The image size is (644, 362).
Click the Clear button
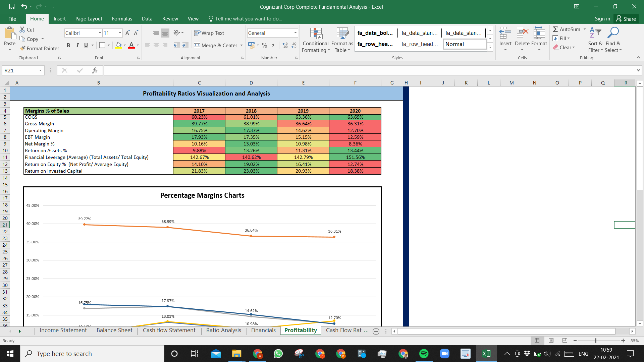coord(564,48)
